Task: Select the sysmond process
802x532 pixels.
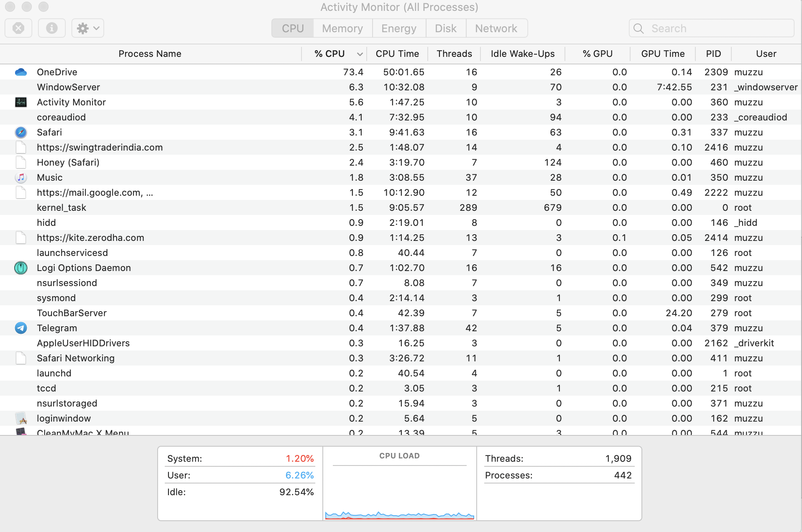Action: 56,298
